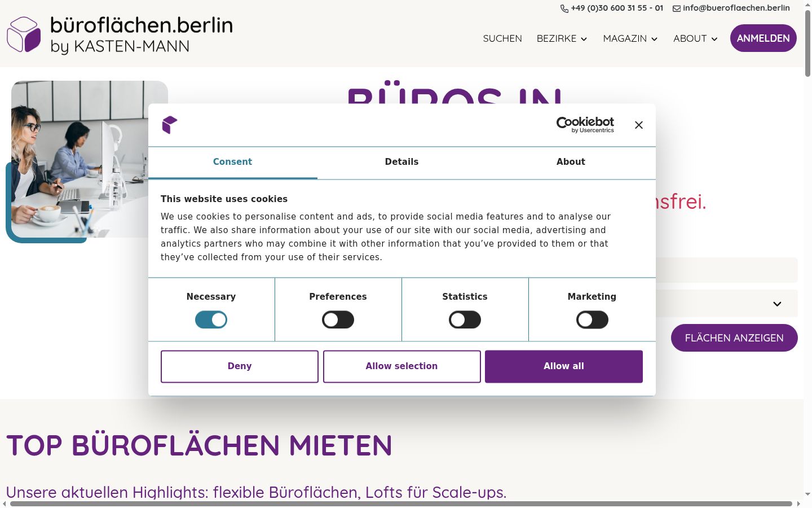Click the scrollbar down arrow
The width and height of the screenshot is (812, 508).
tap(807, 494)
